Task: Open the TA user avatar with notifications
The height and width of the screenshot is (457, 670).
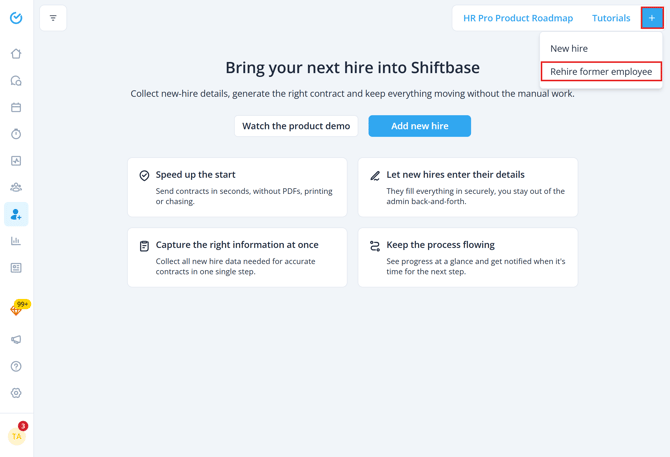Action: click(17, 435)
